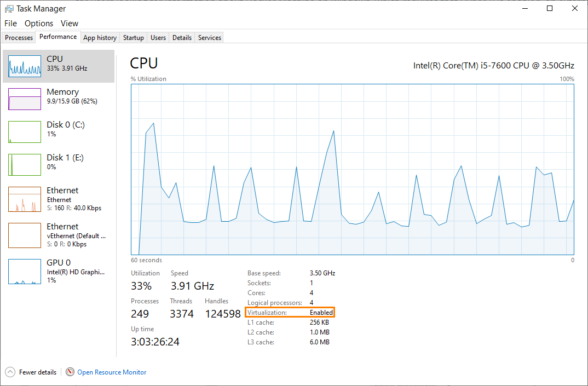This screenshot has height=386, width=588.
Task: Show the Details tab
Action: click(182, 38)
